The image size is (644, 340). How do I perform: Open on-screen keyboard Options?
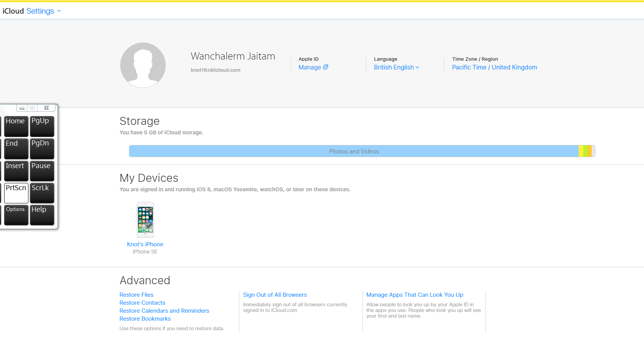coord(16,215)
